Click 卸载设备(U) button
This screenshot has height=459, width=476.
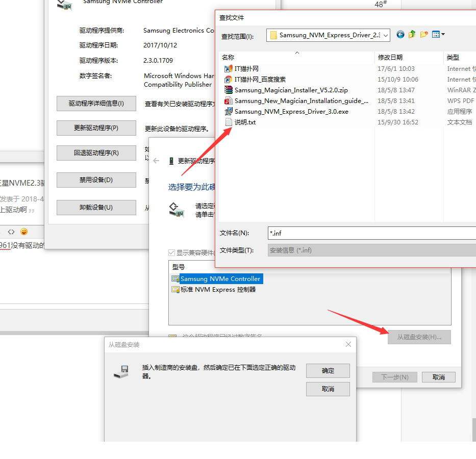[96, 208]
